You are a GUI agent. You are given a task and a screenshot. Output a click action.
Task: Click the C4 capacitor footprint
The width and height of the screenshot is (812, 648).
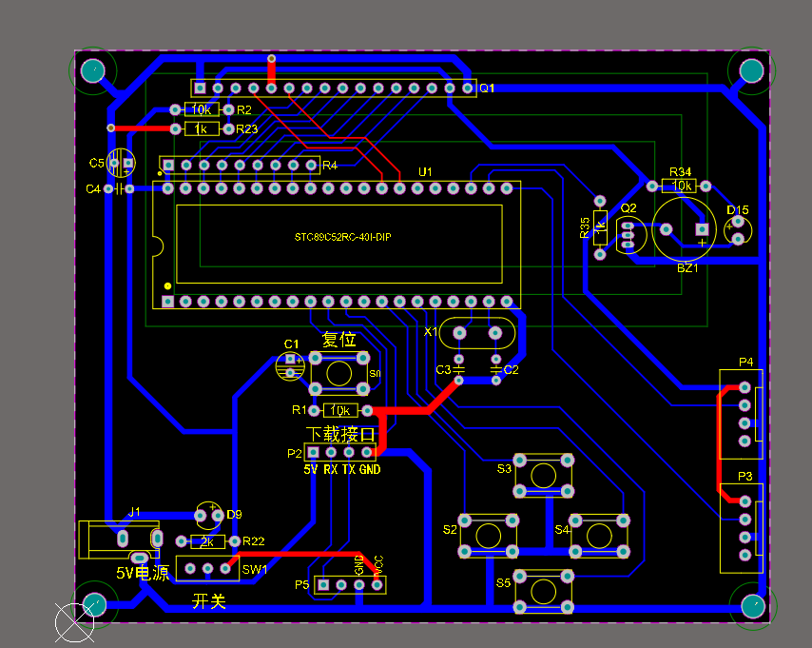(x=119, y=188)
